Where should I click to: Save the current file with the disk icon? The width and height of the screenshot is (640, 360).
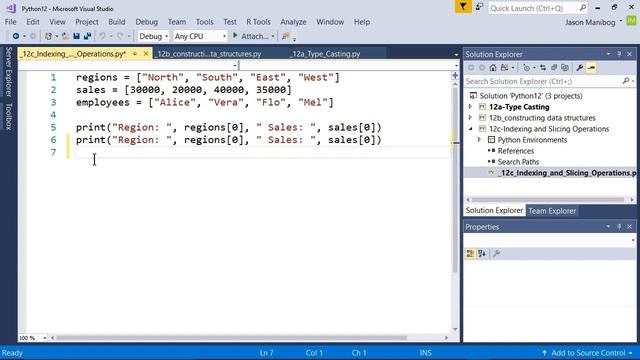pos(76,36)
